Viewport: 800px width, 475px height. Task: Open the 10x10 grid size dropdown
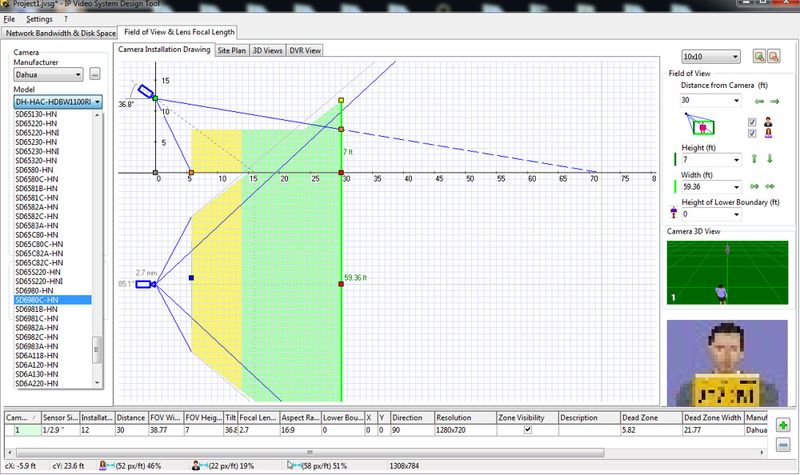pos(710,57)
